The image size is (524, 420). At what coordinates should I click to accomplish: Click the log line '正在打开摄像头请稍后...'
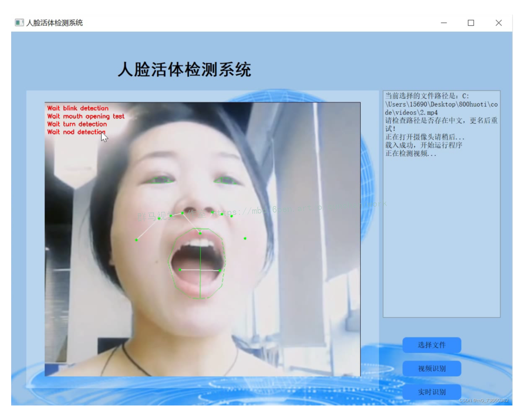[425, 137]
